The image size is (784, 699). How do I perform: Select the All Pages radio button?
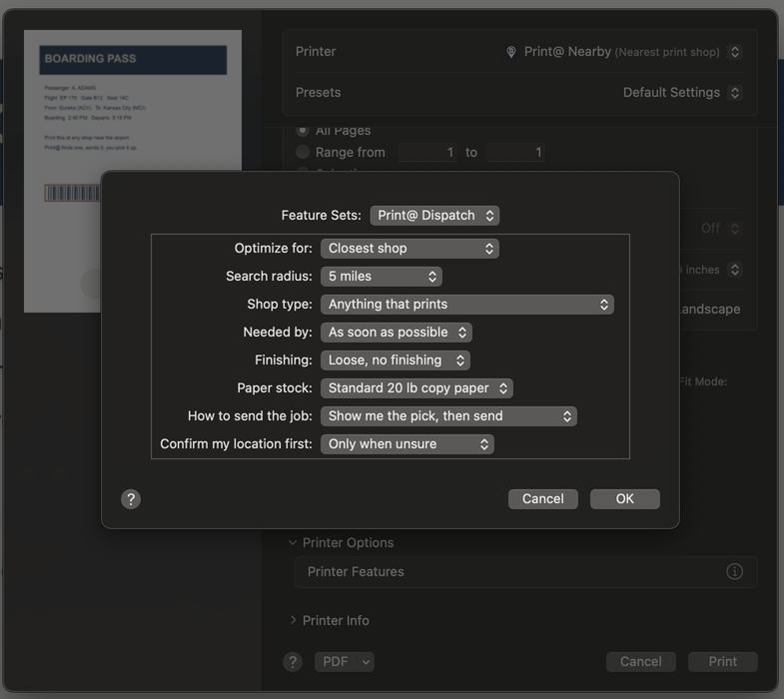pyautogui.click(x=302, y=131)
